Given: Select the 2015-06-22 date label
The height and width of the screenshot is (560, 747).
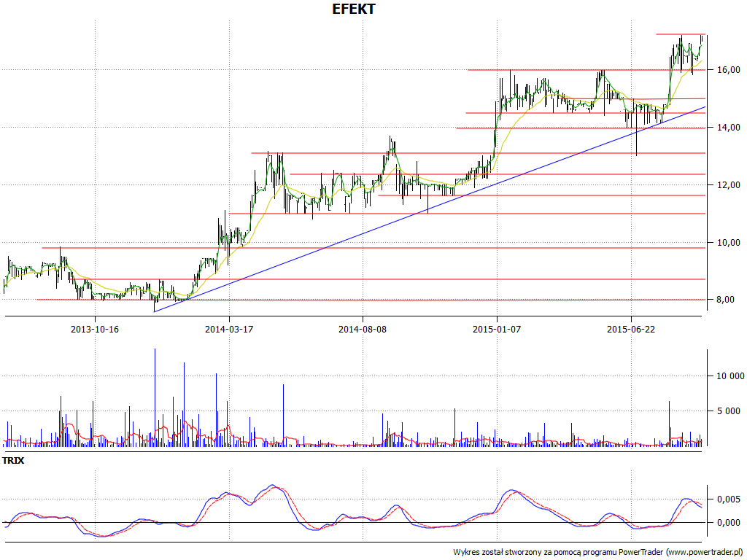Looking at the screenshot, I should tap(631, 329).
